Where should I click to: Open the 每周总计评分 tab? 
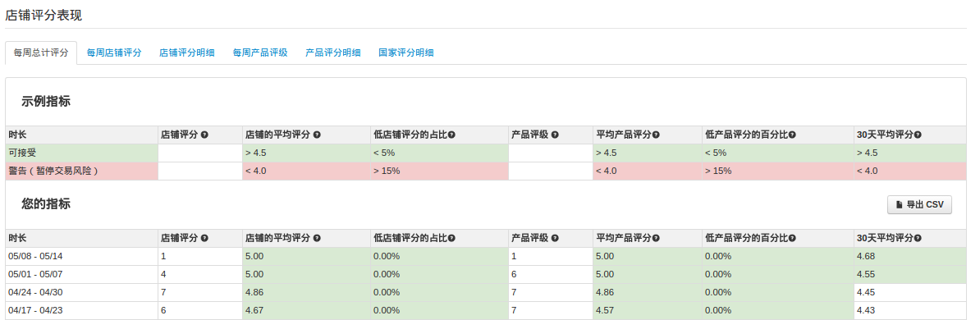coord(40,53)
